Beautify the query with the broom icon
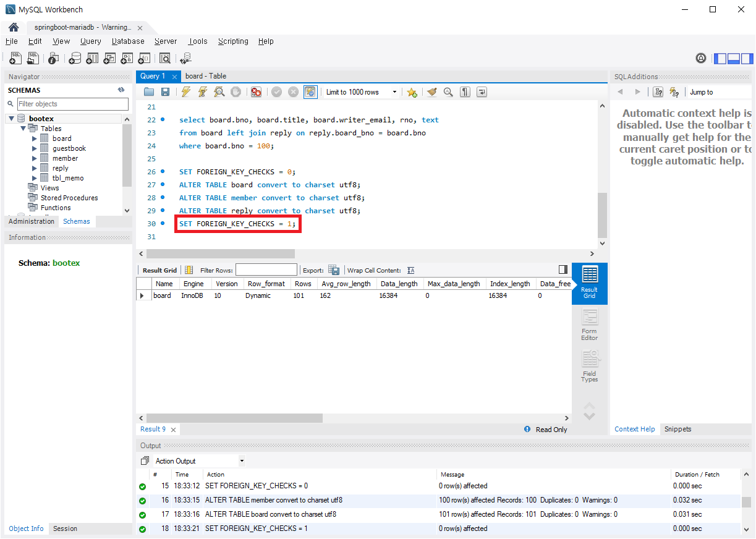756x539 pixels. click(432, 92)
